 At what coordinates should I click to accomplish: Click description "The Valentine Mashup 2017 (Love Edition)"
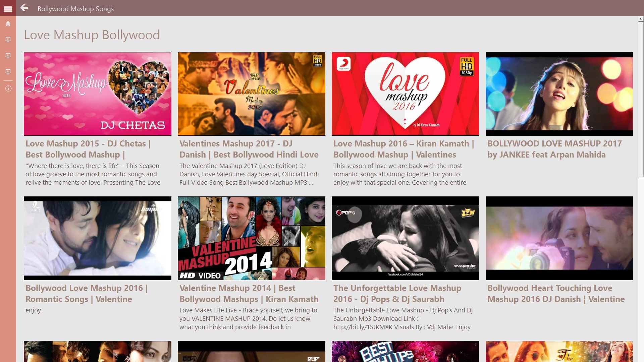coord(249,174)
